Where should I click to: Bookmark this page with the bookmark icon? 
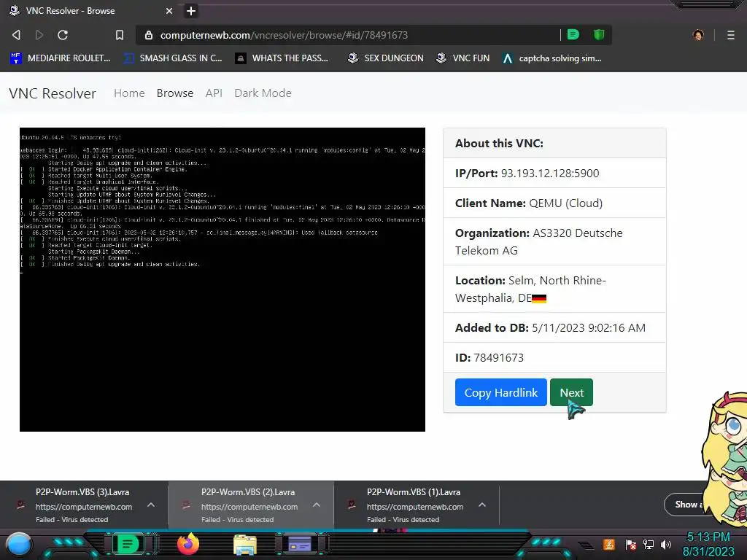point(120,35)
